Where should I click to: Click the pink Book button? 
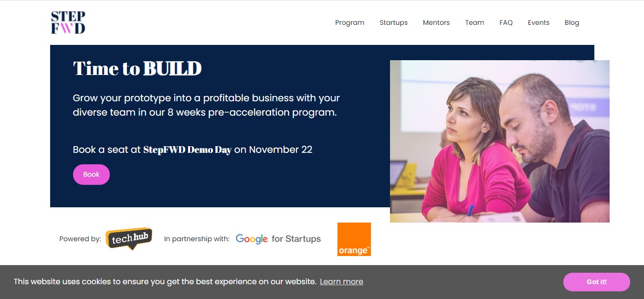click(91, 174)
